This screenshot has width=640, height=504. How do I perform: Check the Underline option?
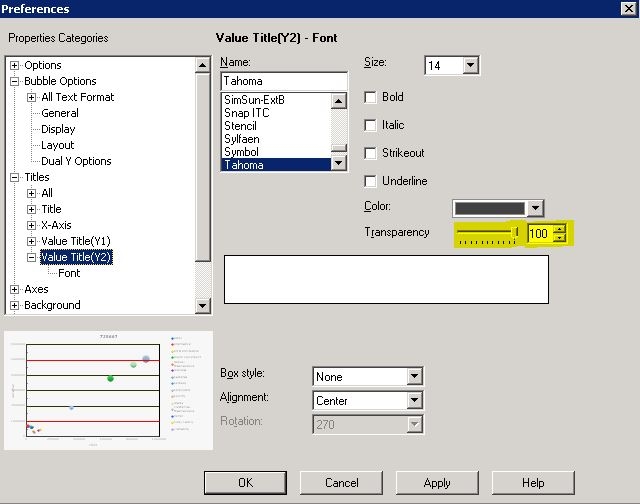pyautogui.click(x=371, y=181)
